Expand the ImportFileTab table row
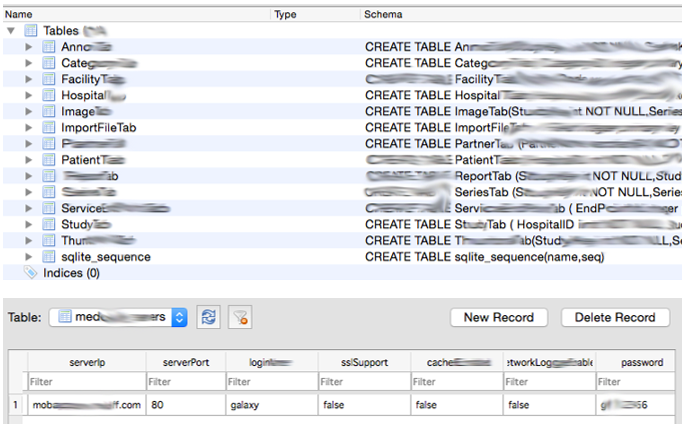The image size is (685, 427). (29, 128)
